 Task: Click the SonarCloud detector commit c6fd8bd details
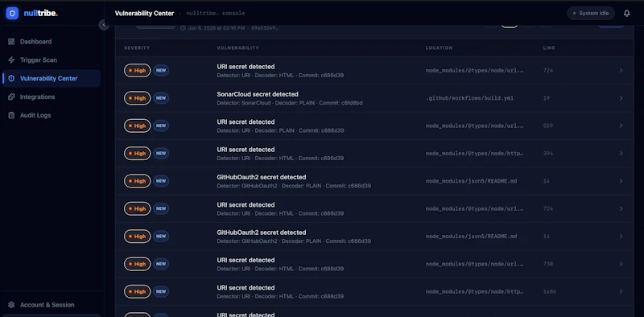point(290,103)
